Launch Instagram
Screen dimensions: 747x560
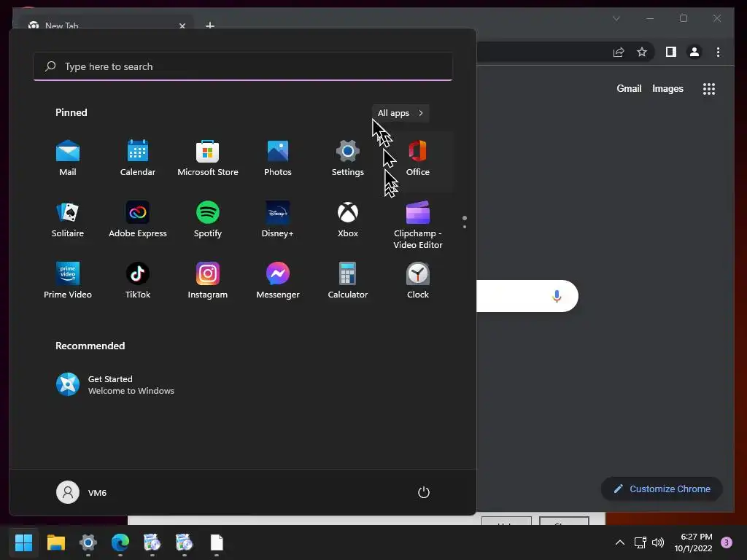click(208, 281)
